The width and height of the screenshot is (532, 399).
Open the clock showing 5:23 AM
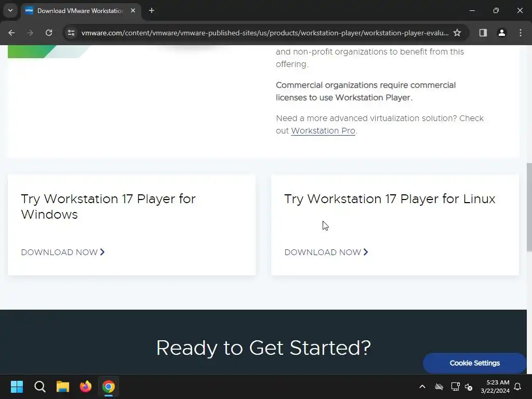pyautogui.click(x=495, y=387)
